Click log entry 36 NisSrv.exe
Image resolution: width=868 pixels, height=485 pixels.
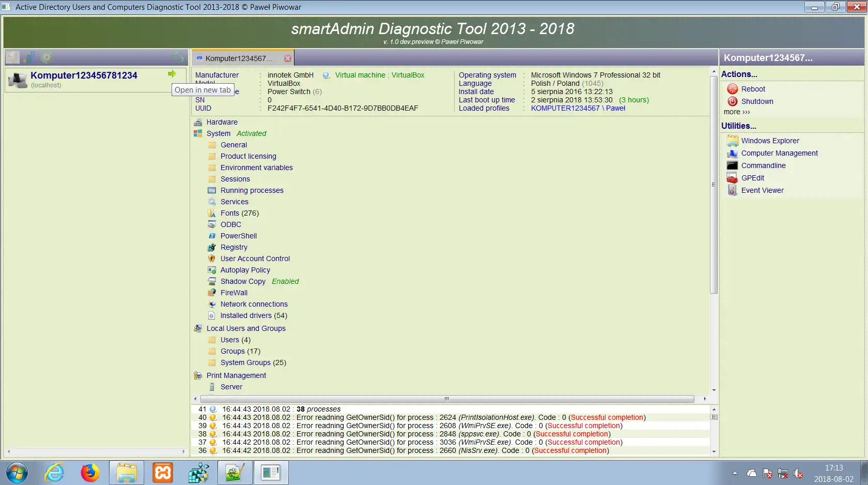451,450
